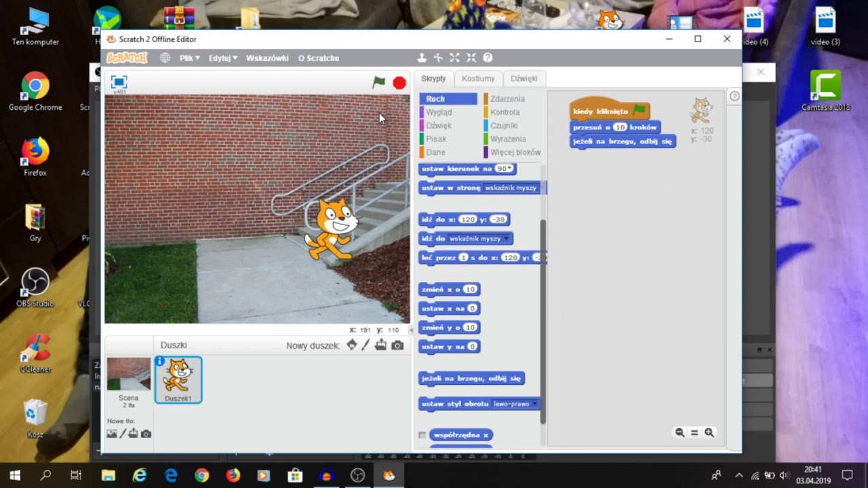This screenshot has height=488, width=868.
Task: Click the blocks palette vertical scrollbar
Action: point(542,322)
